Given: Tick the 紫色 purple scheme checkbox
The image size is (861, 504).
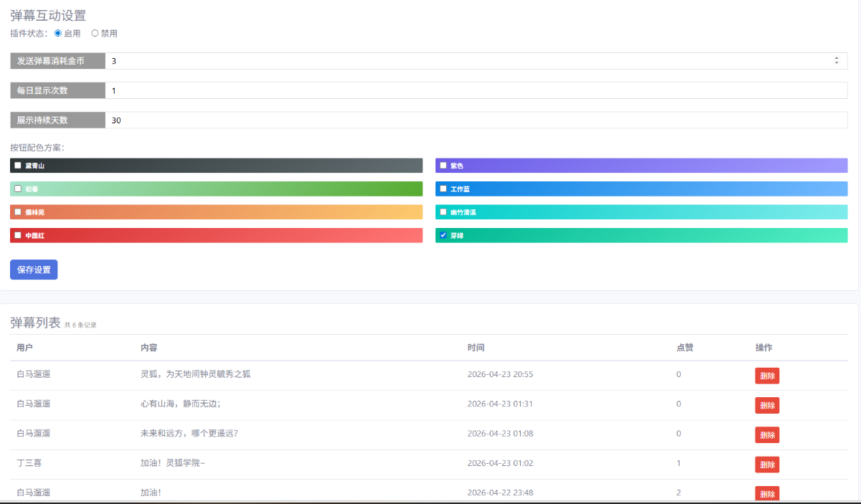Looking at the screenshot, I should [x=443, y=166].
